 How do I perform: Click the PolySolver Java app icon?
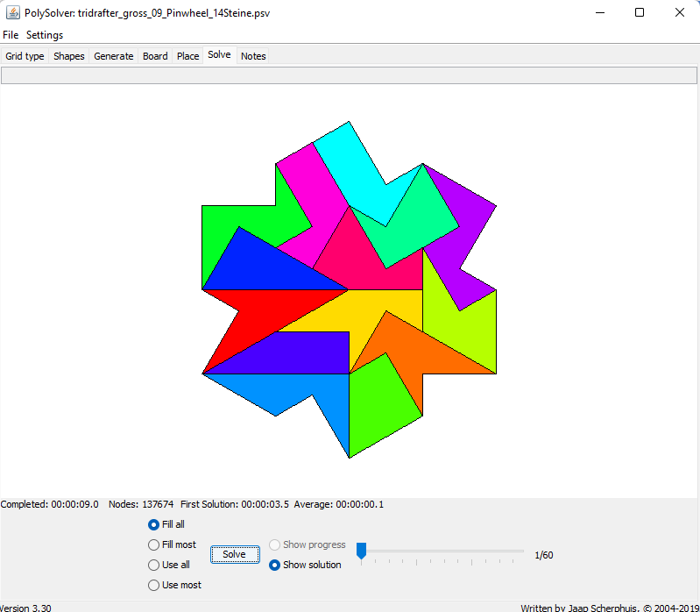click(x=12, y=12)
